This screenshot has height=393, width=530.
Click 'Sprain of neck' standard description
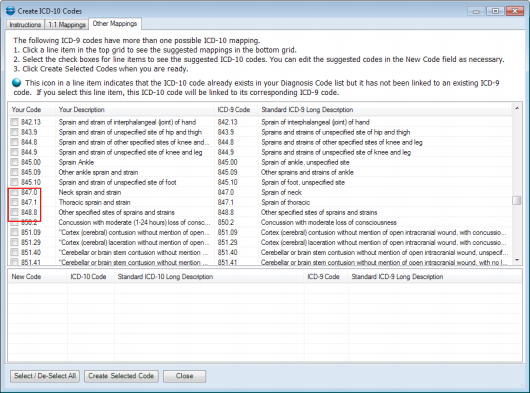(281, 192)
